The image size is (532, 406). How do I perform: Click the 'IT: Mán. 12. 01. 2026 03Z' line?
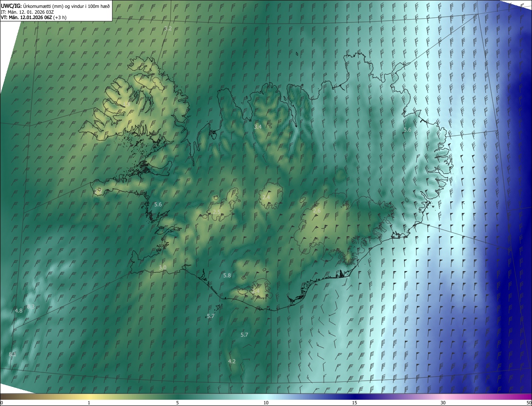[28, 12]
